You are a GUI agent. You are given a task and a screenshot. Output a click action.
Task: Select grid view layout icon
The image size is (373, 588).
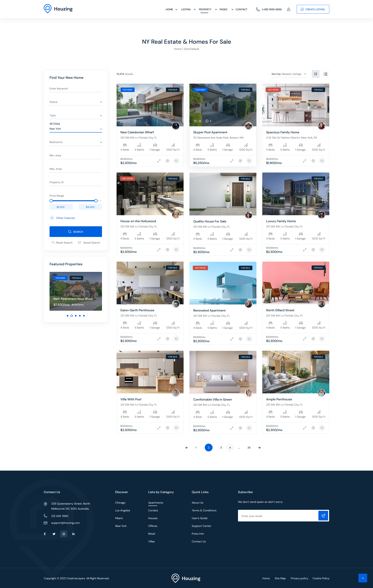coord(315,74)
